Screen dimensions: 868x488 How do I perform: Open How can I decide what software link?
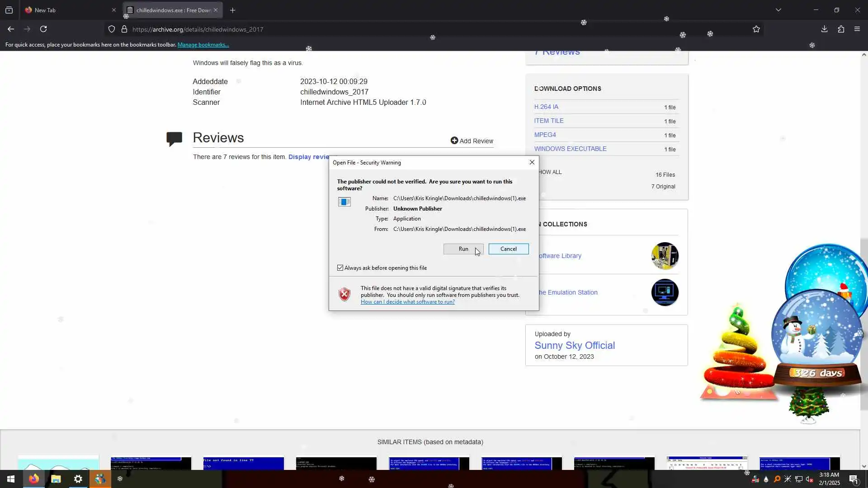[x=407, y=302]
